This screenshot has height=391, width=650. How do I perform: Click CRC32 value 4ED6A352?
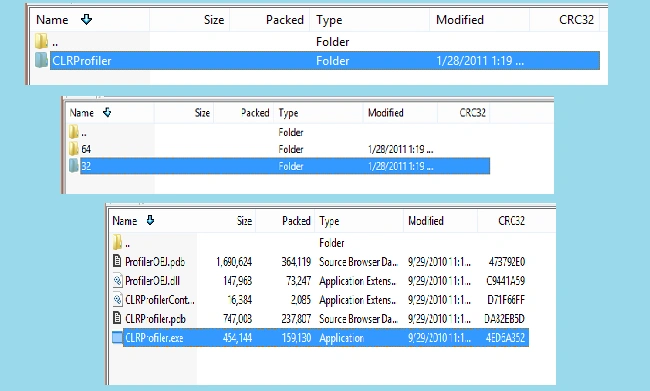505,338
